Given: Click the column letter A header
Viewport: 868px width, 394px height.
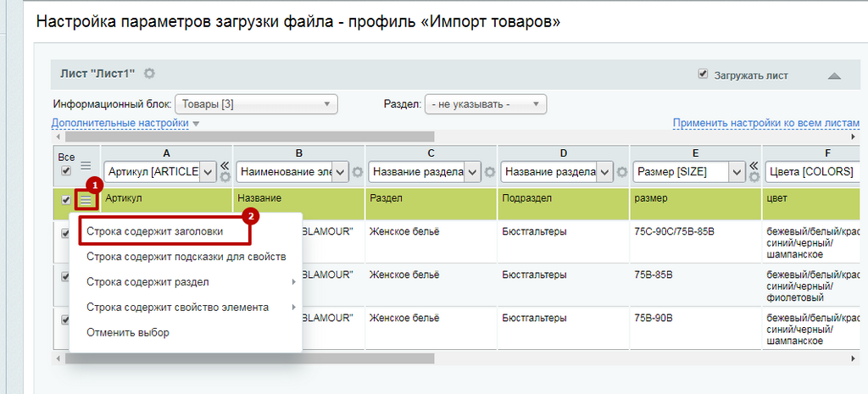Looking at the screenshot, I should (167, 153).
